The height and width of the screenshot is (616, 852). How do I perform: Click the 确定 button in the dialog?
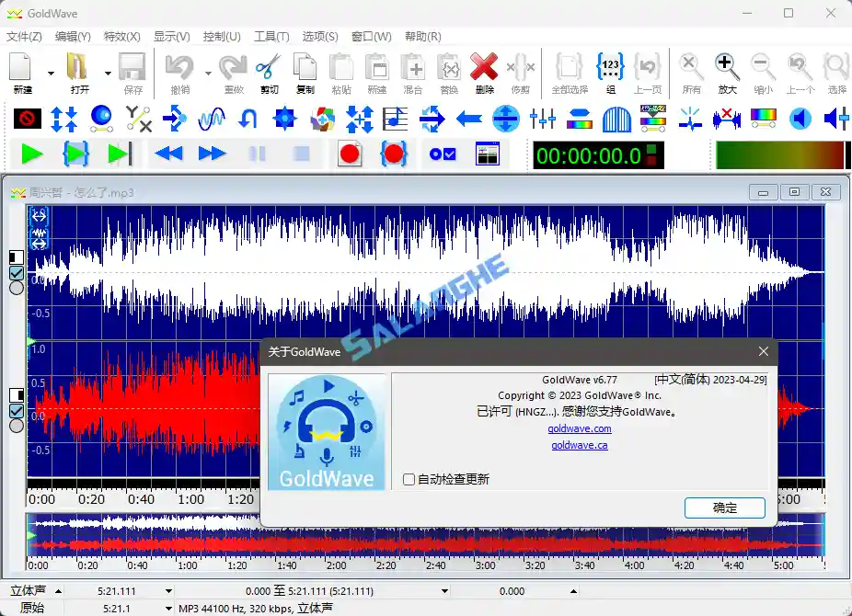coord(724,508)
